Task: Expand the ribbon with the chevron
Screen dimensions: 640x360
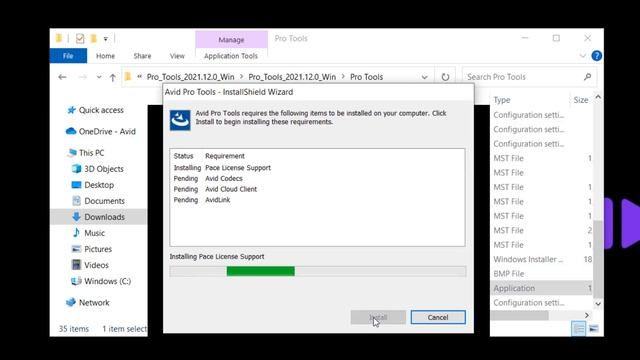Action: tap(582, 56)
